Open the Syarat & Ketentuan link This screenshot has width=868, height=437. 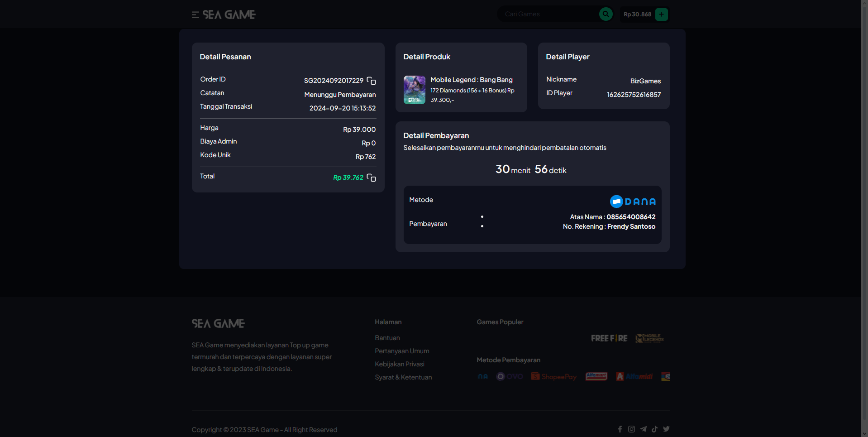pyautogui.click(x=403, y=377)
